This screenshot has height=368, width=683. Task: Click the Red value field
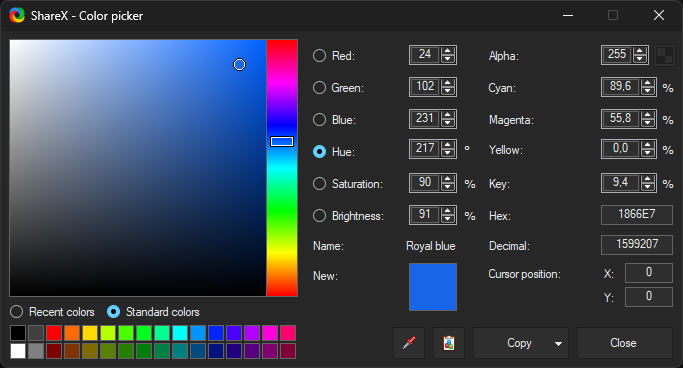click(425, 55)
